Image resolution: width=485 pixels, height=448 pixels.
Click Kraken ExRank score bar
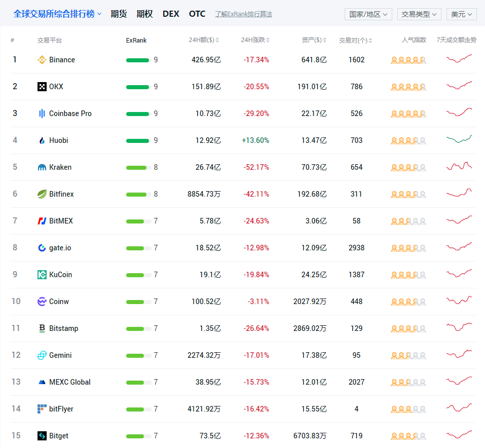[x=139, y=168]
